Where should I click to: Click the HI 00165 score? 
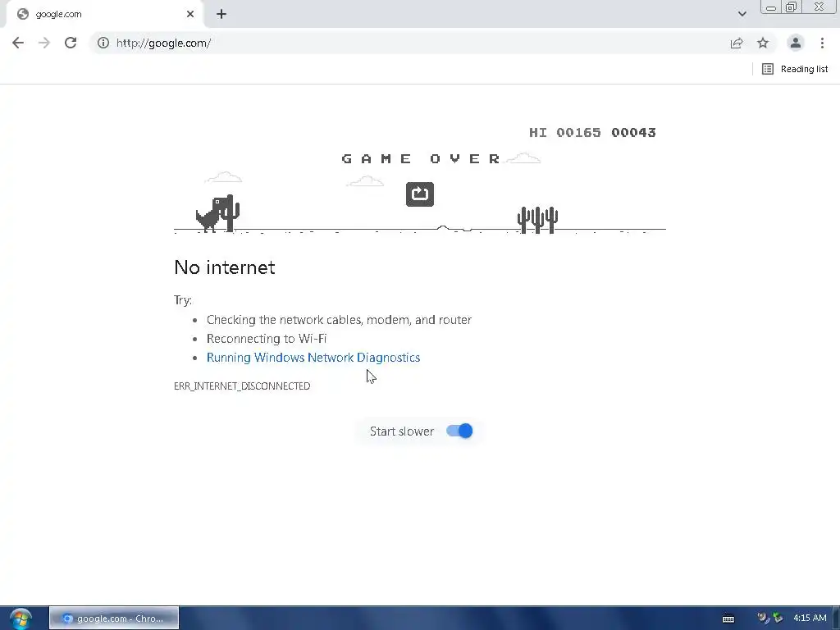565,132
